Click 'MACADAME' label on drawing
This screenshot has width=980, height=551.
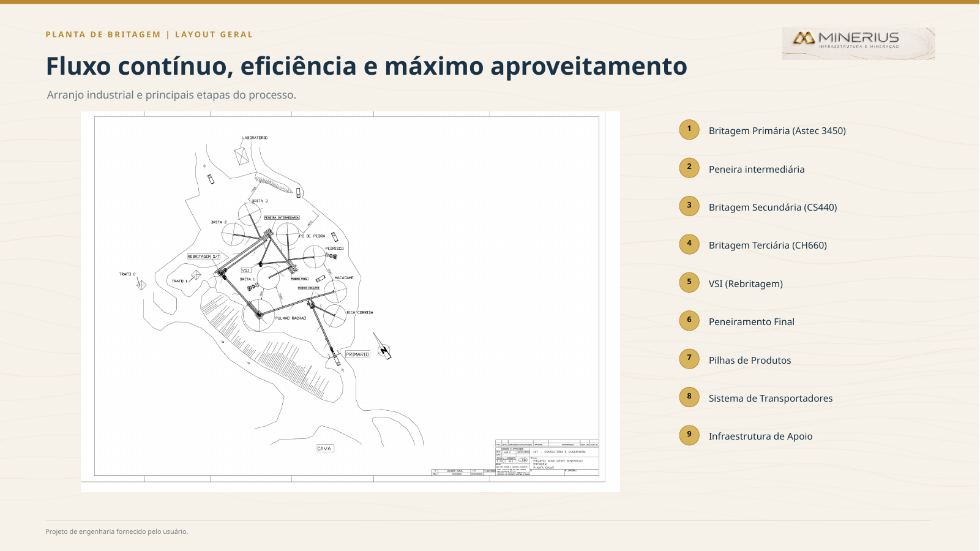pos(344,278)
